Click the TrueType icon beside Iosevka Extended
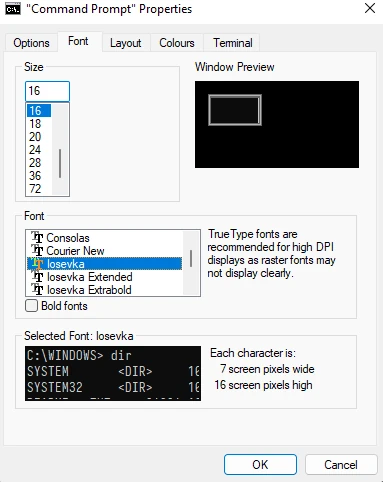Image resolution: width=383 pixels, height=482 pixels. point(37,277)
